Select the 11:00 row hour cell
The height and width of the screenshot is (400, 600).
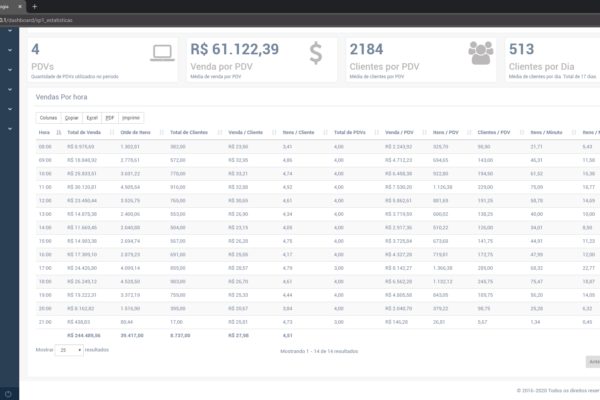coord(45,187)
